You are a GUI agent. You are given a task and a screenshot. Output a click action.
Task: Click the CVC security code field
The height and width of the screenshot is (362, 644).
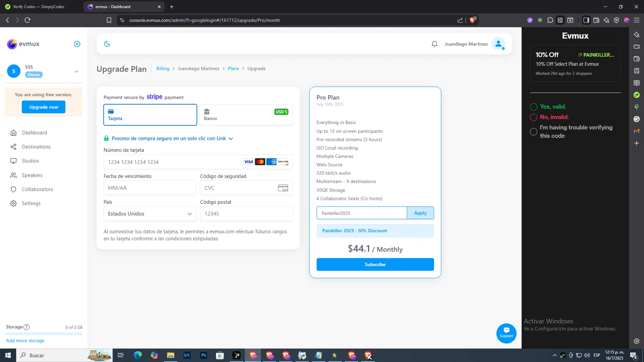[246, 188]
